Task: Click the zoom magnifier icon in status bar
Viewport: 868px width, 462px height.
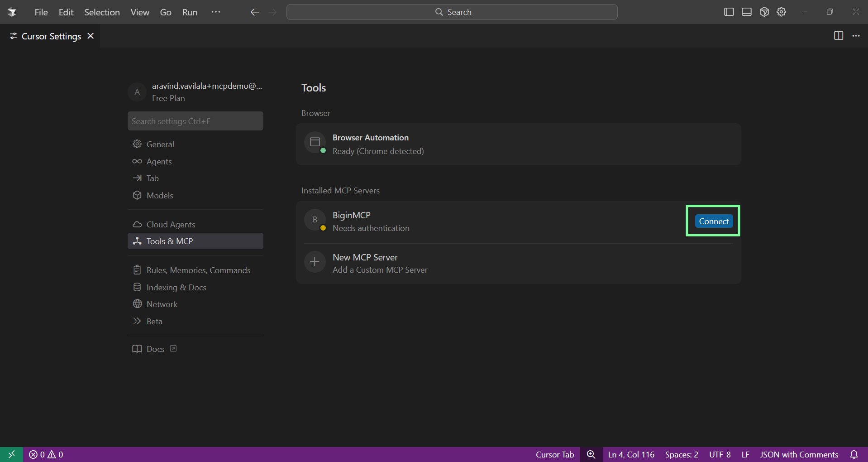Action: click(x=591, y=454)
